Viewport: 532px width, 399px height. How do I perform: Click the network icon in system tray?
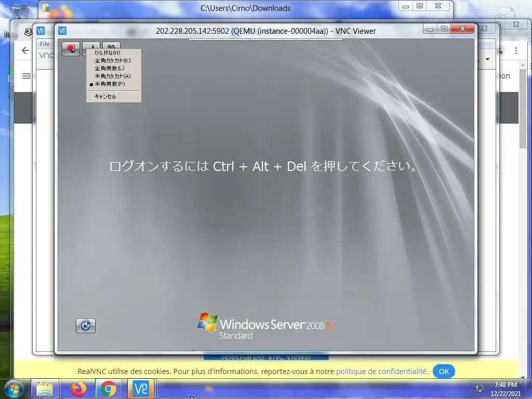coord(480,389)
